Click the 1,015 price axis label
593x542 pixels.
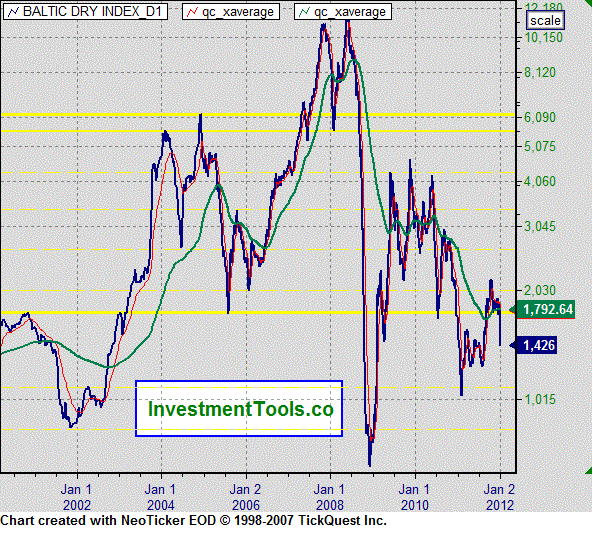point(540,399)
